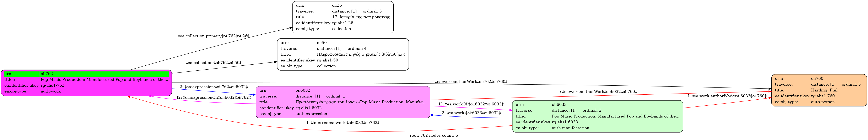Click the title '17. Ιστορία της ποπ μουσικής'

coord(361,17)
